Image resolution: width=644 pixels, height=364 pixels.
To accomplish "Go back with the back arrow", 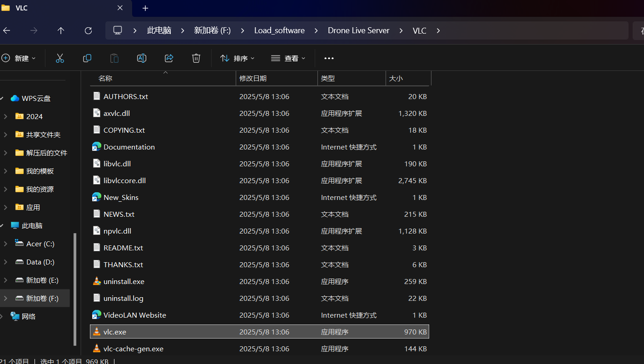I will (6, 30).
